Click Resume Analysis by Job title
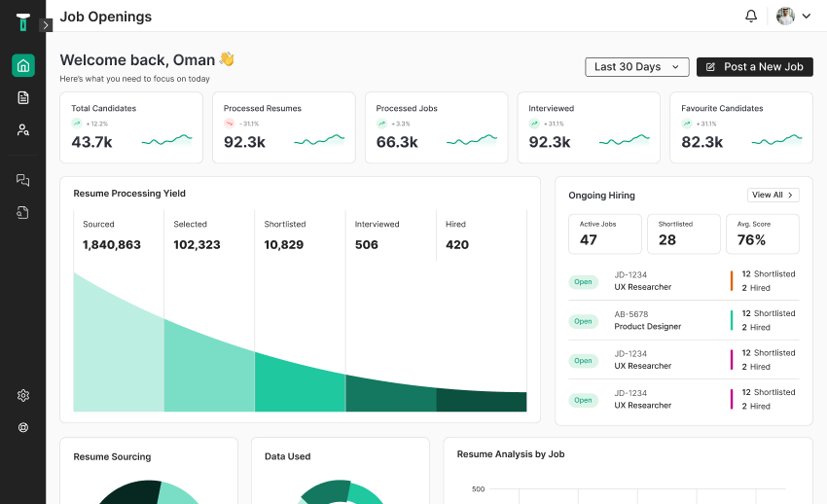Image resolution: width=827 pixels, height=504 pixels. point(511,454)
